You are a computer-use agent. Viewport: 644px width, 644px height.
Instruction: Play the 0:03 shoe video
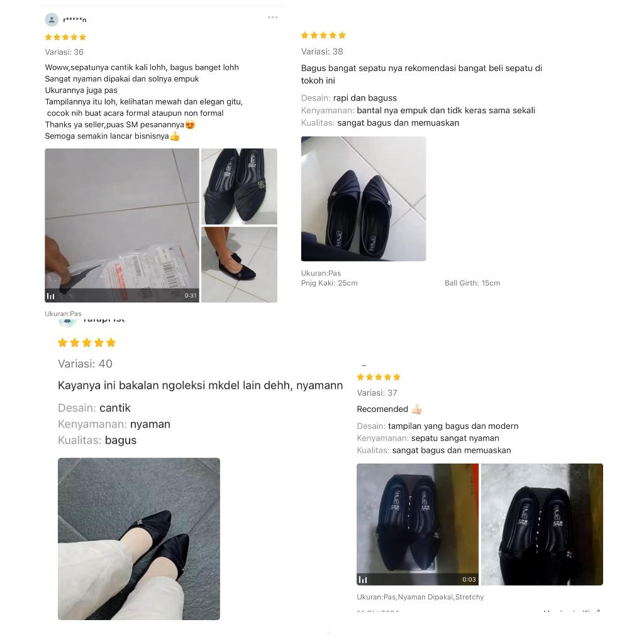tap(418, 525)
